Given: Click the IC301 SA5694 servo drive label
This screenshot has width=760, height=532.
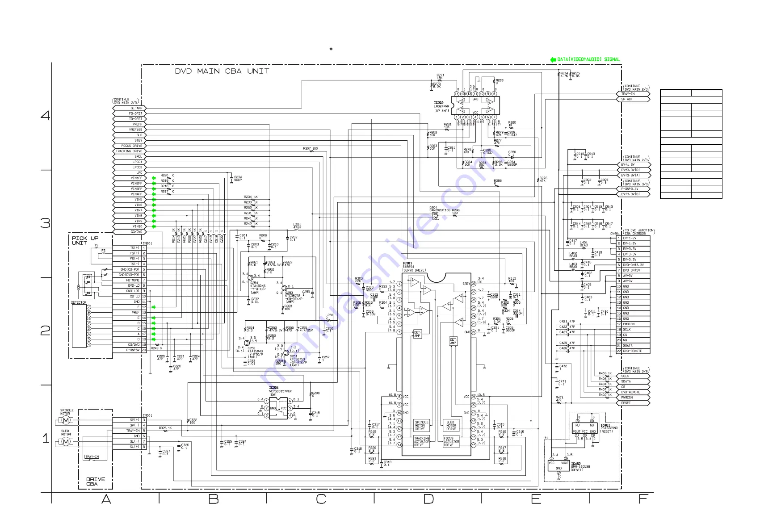Looking at the screenshot, I should pos(414,267).
